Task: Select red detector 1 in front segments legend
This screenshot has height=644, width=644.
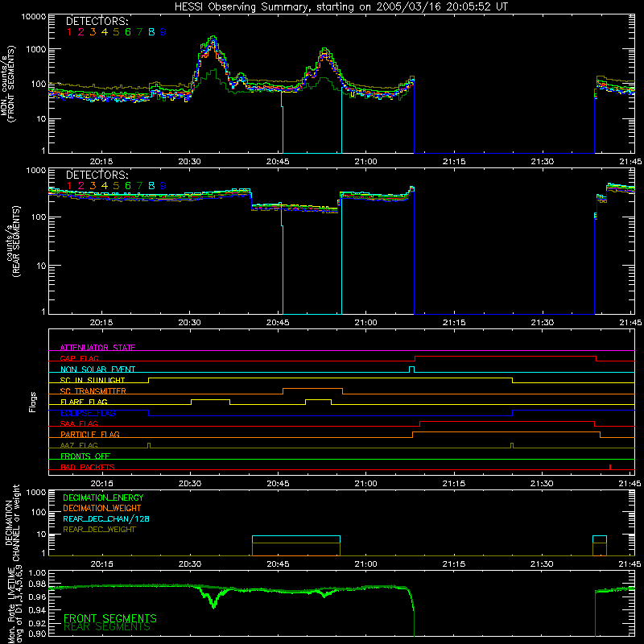Action: [69, 32]
